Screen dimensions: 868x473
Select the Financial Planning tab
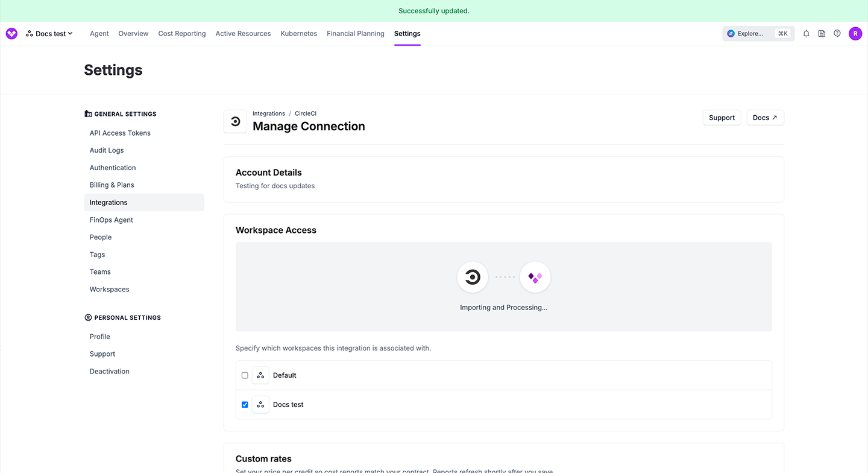(355, 33)
